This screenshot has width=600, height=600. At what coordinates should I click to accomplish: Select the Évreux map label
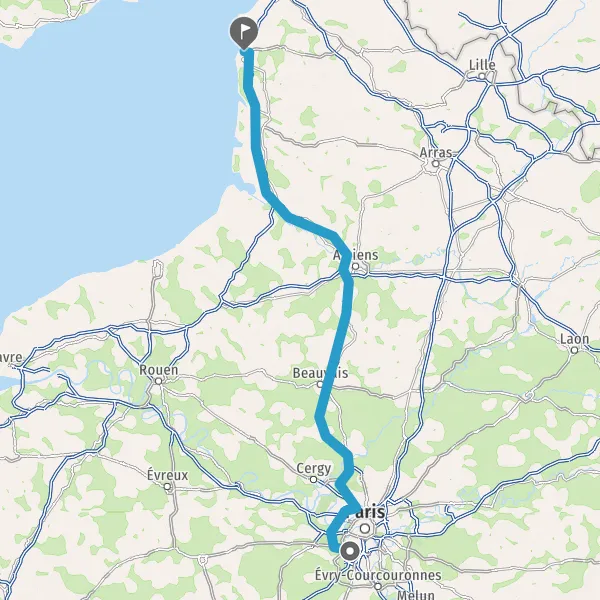[168, 475]
